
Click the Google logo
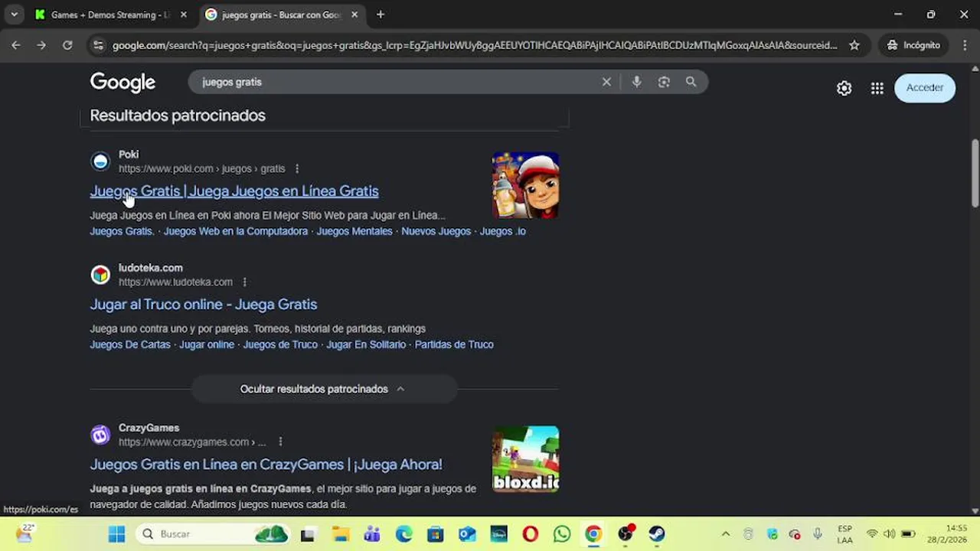[x=122, y=83]
